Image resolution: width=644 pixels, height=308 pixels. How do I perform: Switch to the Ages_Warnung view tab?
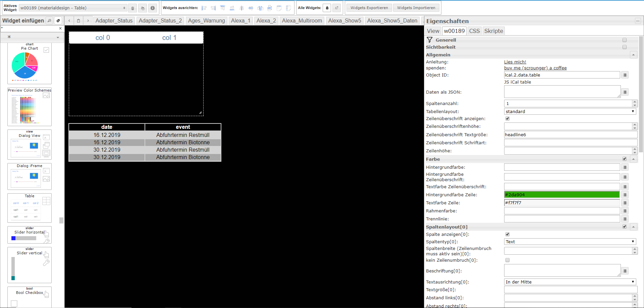click(206, 20)
